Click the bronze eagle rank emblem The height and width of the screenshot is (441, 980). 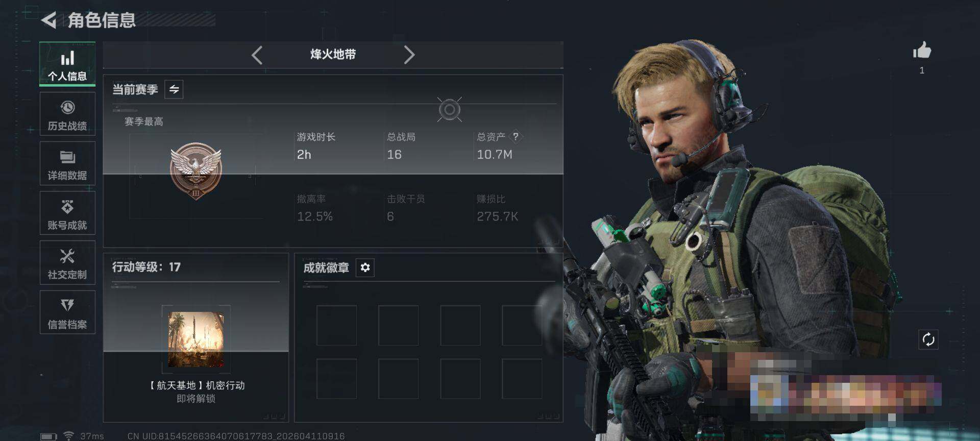(x=195, y=170)
